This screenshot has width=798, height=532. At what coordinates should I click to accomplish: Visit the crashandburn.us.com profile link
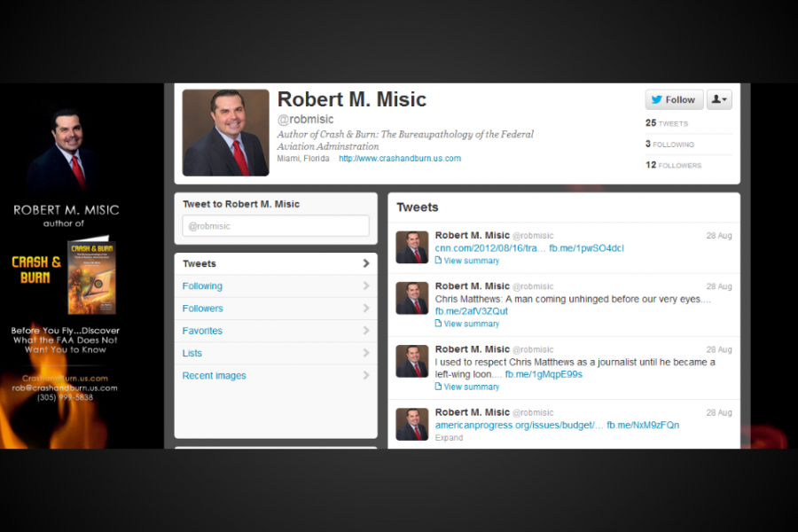click(400, 159)
